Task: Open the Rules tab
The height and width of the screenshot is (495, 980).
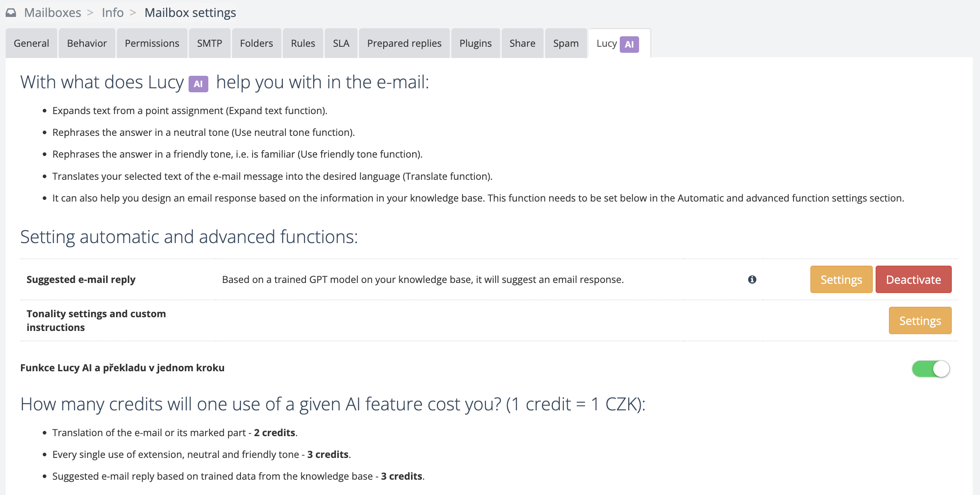Action: (303, 43)
